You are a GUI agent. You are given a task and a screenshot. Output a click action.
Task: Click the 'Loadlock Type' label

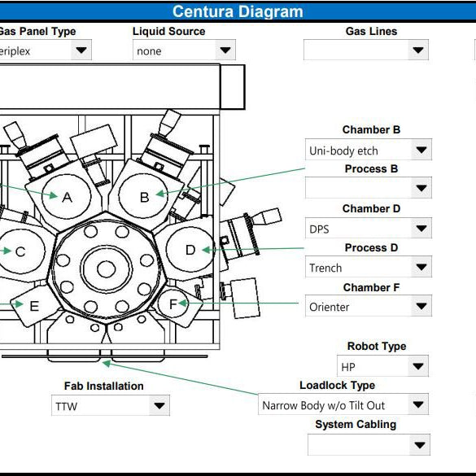click(x=337, y=385)
